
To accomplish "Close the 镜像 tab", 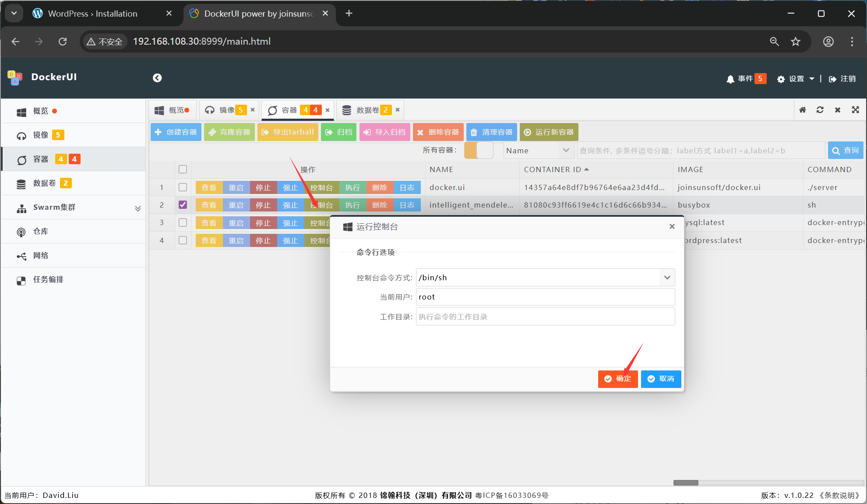I will pyautogui.click(x=253, y=110).
